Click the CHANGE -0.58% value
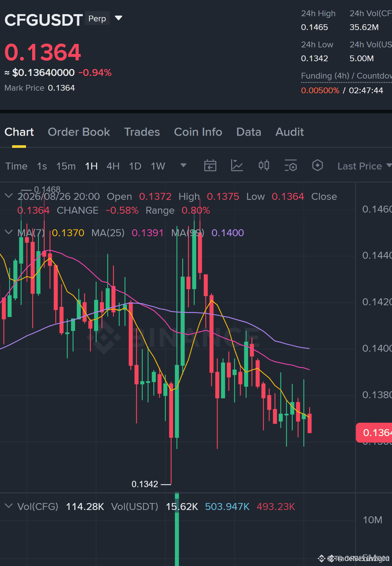This screenshot has height=566, width=392. [122, 210]
